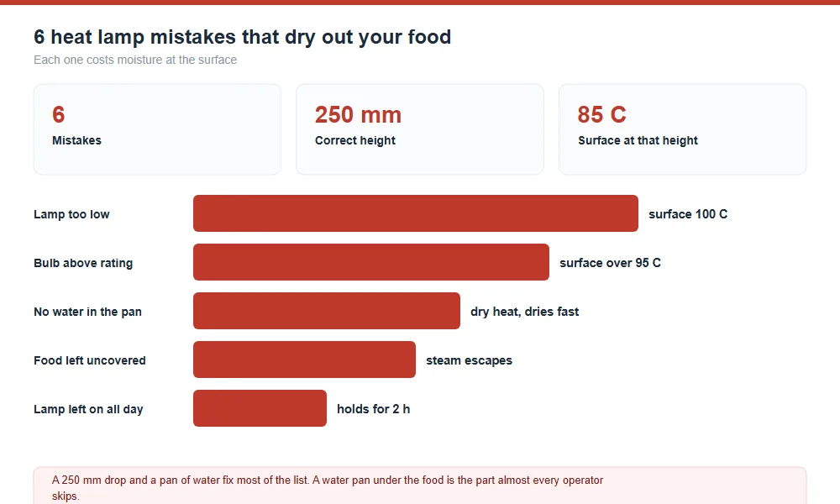Click the 'No water in the pan' bar
This screenshot has width=840, height=504.
[x=327, y=311]
